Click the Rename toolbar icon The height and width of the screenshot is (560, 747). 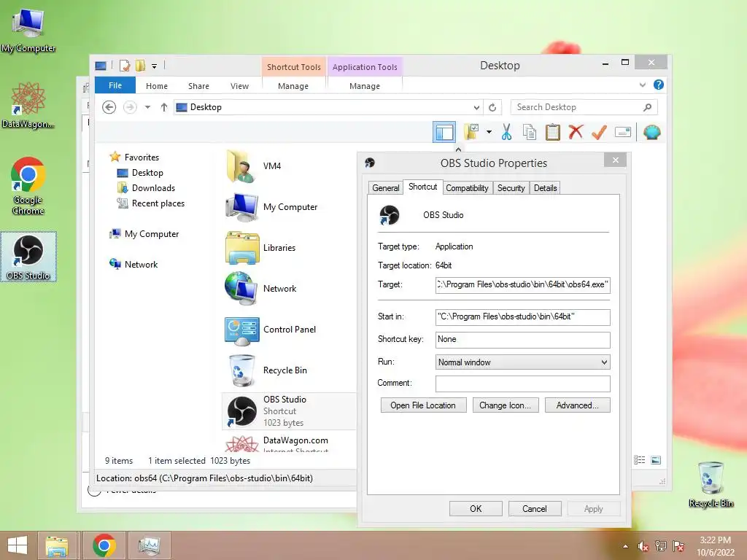point(623,132)
